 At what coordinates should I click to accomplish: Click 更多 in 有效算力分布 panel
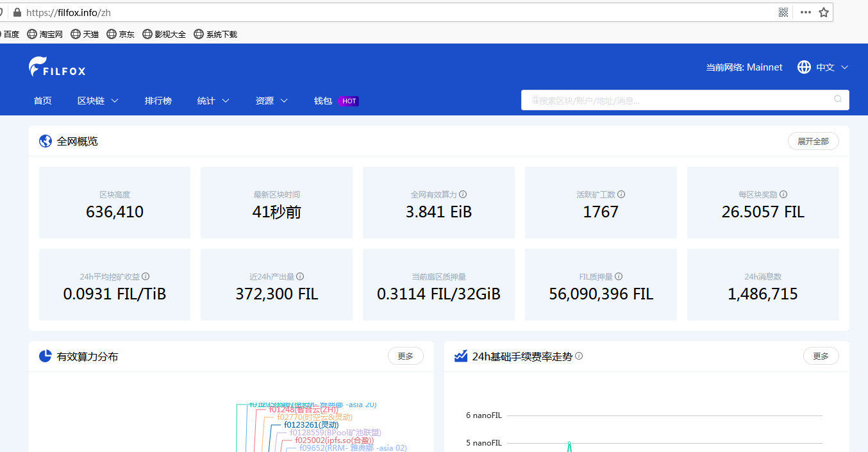(x=405, y=356)
